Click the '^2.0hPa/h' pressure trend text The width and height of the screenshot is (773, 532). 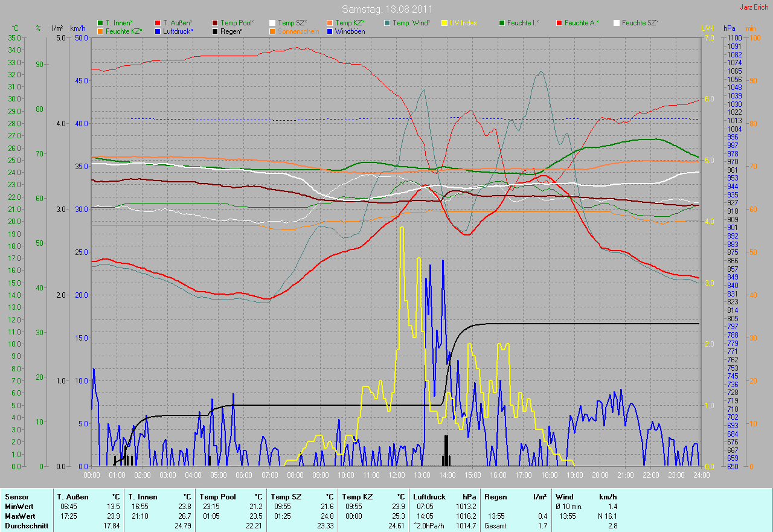[430, 526]
